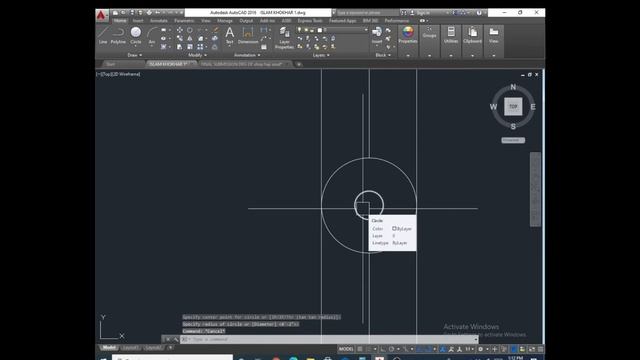Open the Quick Access toolbar dropdown arrow
The image size is (640, 360).
tap(181, 13)
